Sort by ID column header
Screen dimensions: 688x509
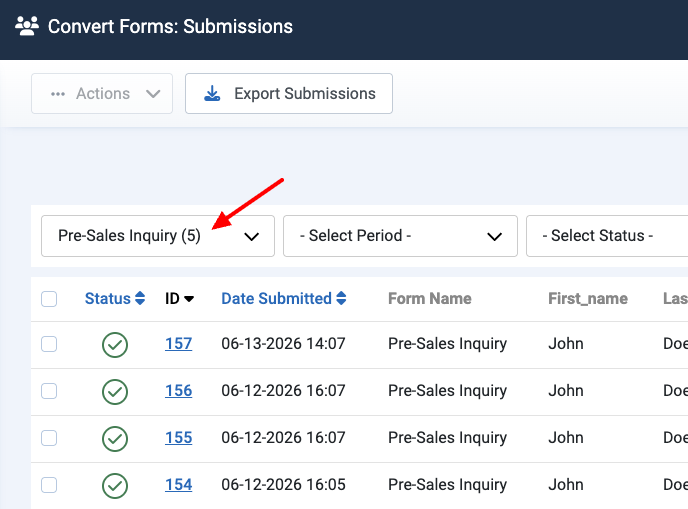(x=179, y=298)
